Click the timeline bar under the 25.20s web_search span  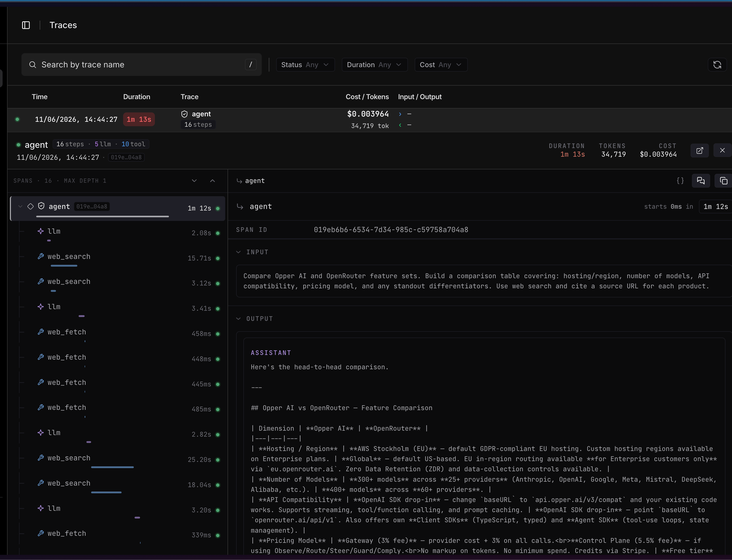pyautogui.click(x=112, y=467)
